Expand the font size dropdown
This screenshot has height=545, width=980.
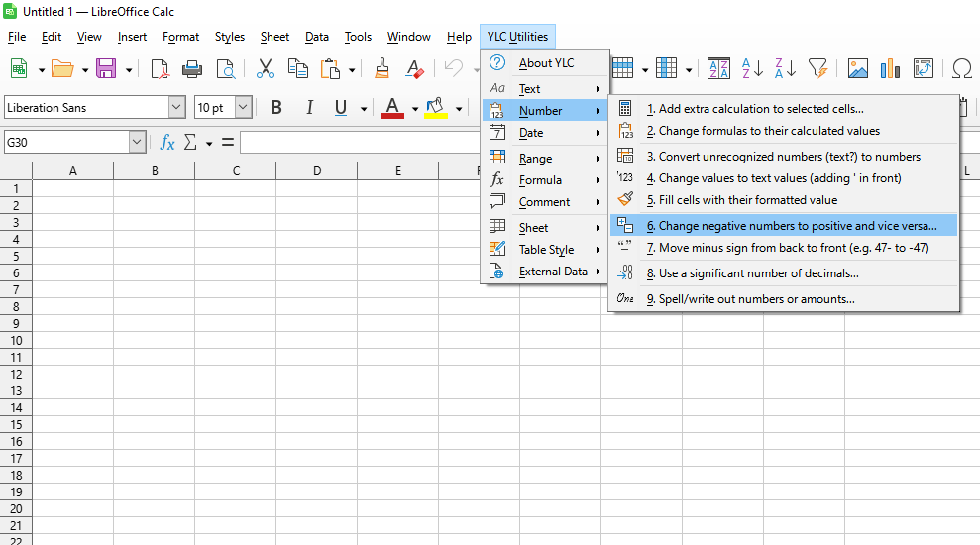(x=243, y=108)
